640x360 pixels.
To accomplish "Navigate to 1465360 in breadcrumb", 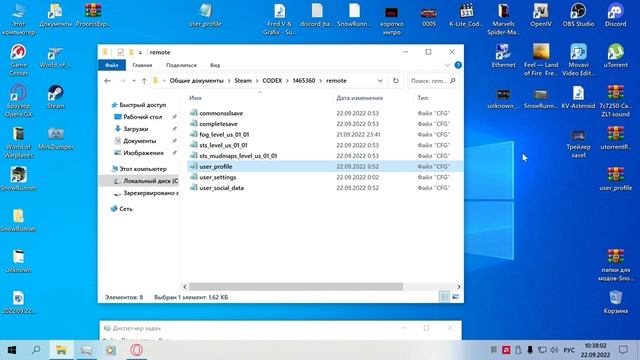I will 304,81.
